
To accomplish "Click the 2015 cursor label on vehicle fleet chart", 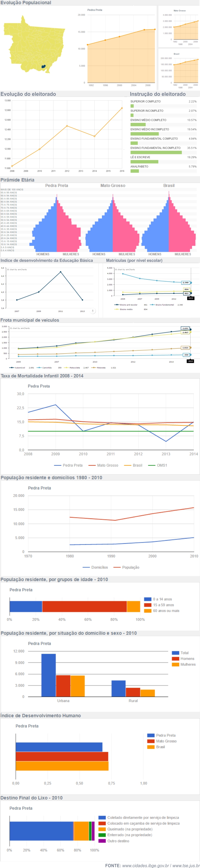I will point(190,361).
